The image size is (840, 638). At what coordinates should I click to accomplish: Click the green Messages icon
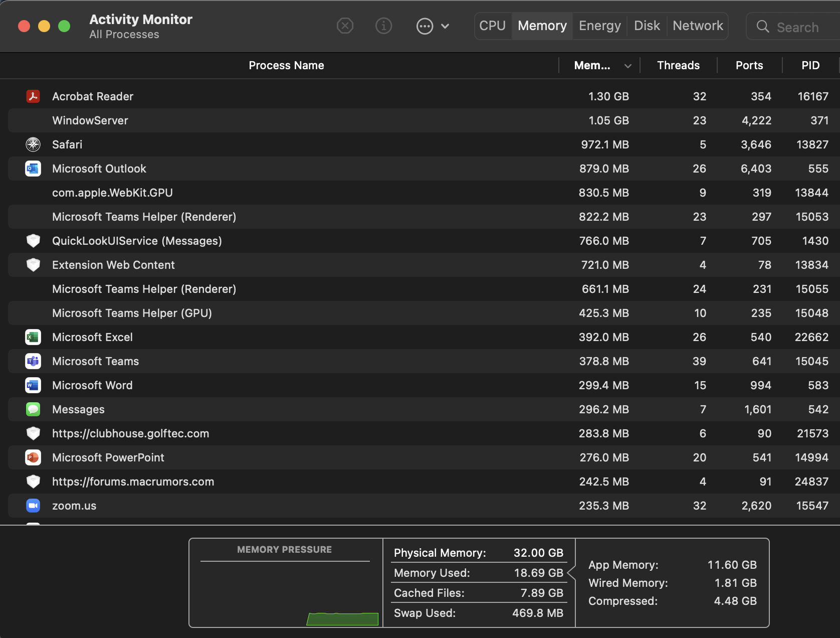[x=33, y=409]
